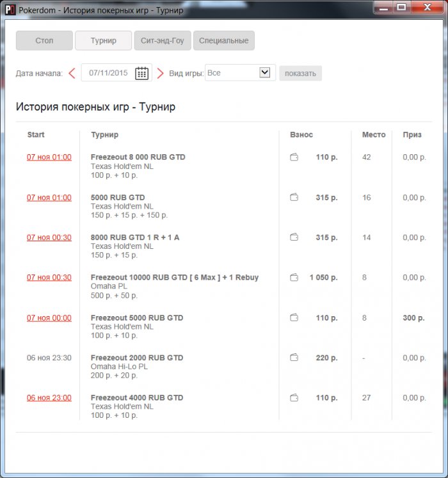
Task: Click the place value 14
Action: 366,237
